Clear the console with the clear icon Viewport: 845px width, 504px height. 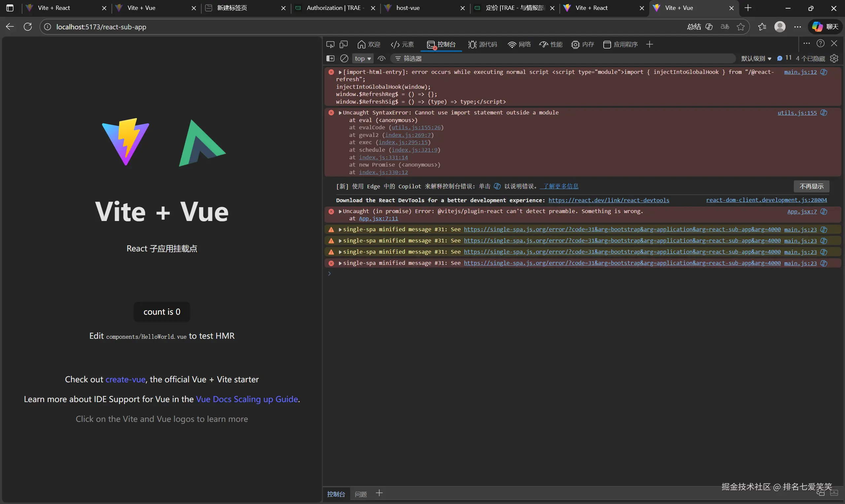344,58
